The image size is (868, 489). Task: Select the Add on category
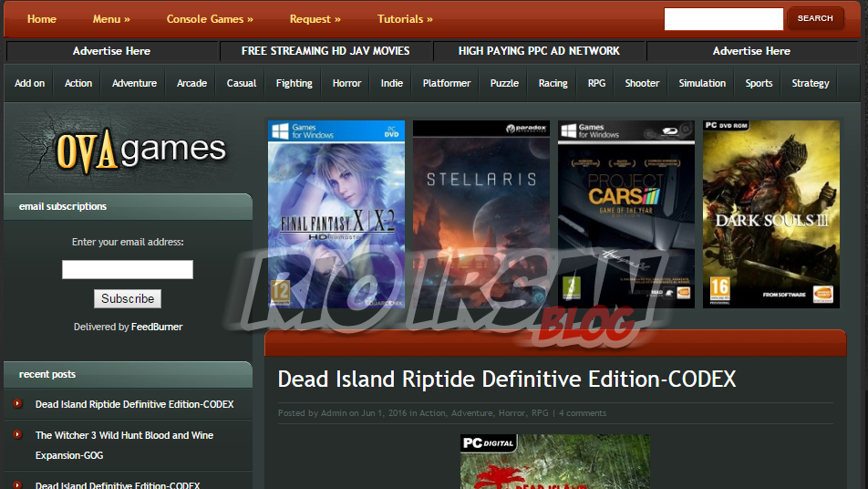tap(29, 83)
